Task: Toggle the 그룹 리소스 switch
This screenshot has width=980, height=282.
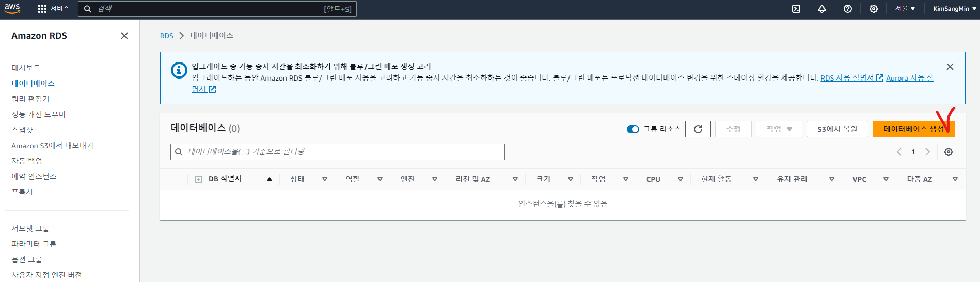Action: click(x=633, y=129)
